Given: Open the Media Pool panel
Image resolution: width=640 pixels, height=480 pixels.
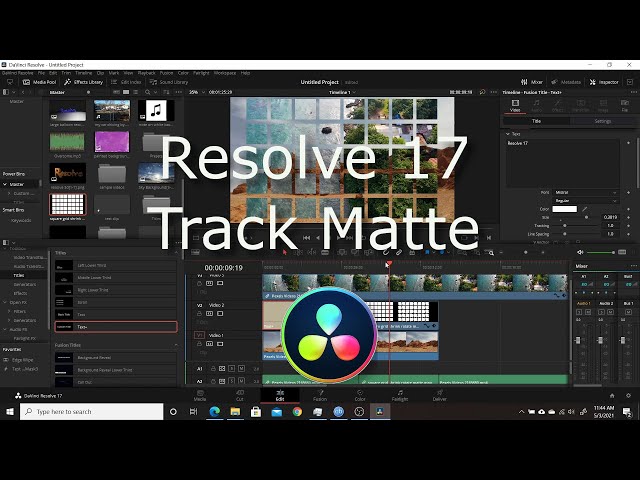Looking at the screenshot, I should tap(40, 82).
